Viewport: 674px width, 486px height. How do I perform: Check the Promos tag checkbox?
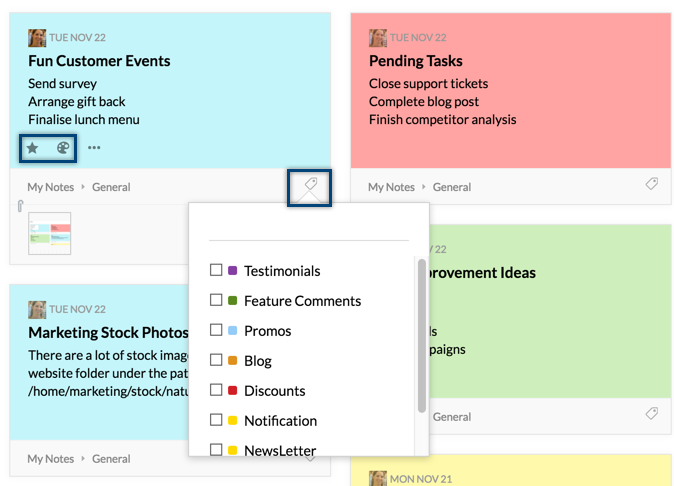pos(216,330)
